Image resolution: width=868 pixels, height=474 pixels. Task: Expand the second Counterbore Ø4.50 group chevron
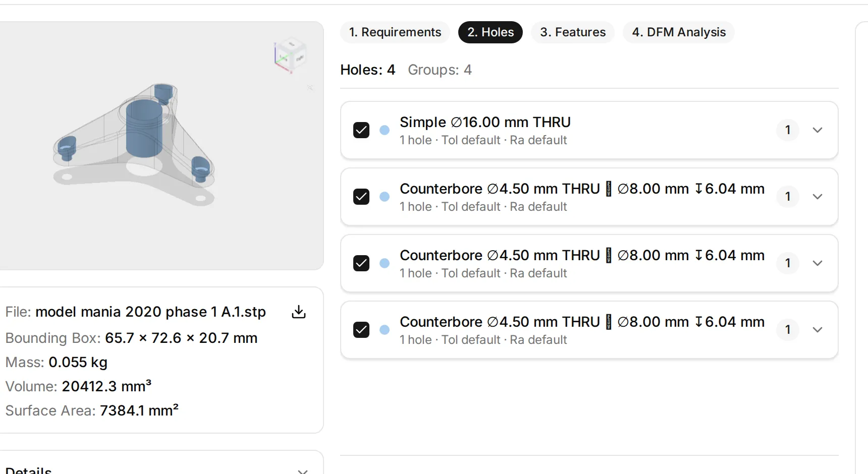click(x=818, y=263)
